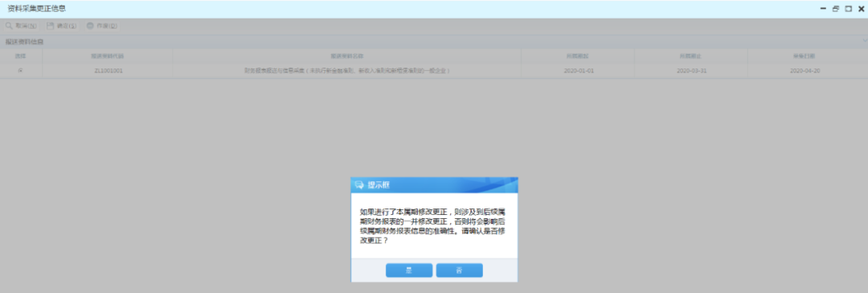Click the 作废(D) toolbar button
Viewport: 868px width, 293px height.
click(x=102, y=26)
